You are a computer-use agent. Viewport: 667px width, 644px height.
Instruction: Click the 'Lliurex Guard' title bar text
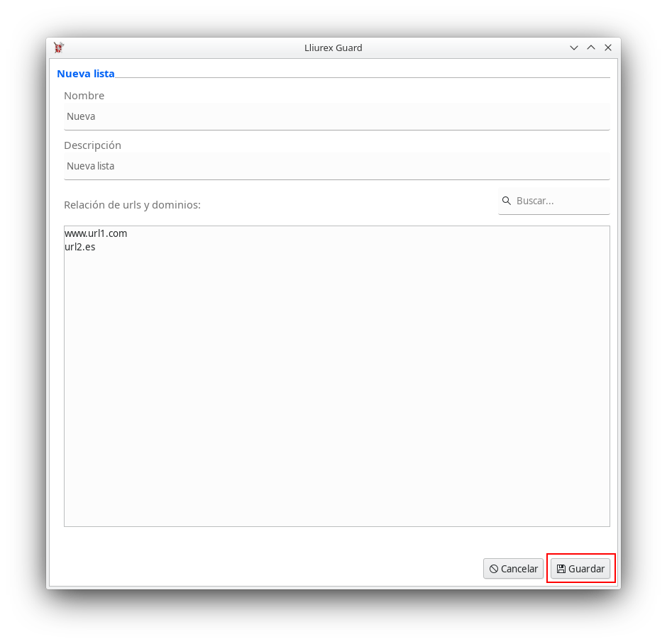pos(333,48)
